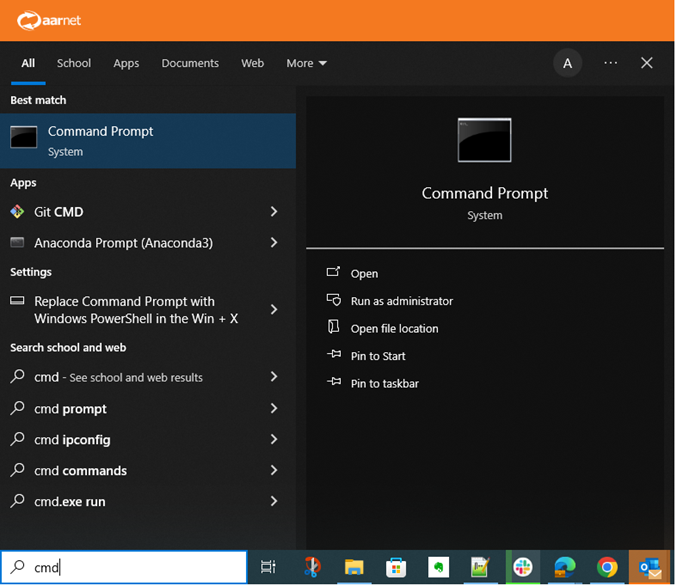The image size is (677, 586).
Task: Expand the Replace Command Prompt setting chevron
Action: pyautogui.click(x=274, y=310)
